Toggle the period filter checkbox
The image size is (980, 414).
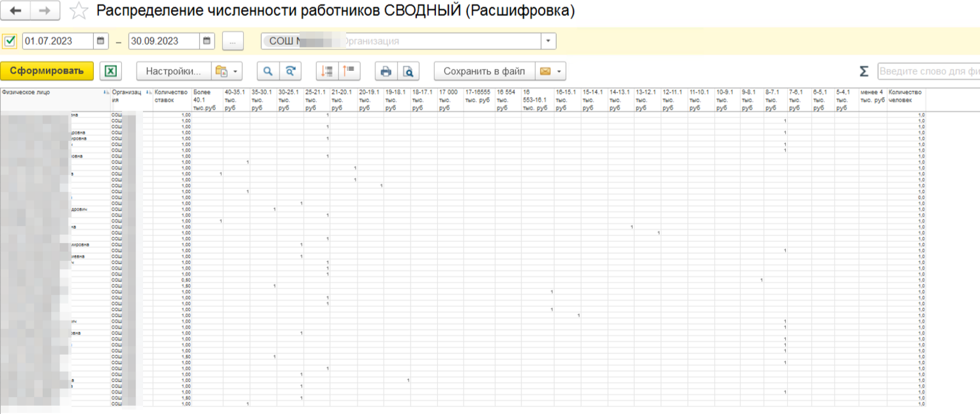[x=10, y=41]
